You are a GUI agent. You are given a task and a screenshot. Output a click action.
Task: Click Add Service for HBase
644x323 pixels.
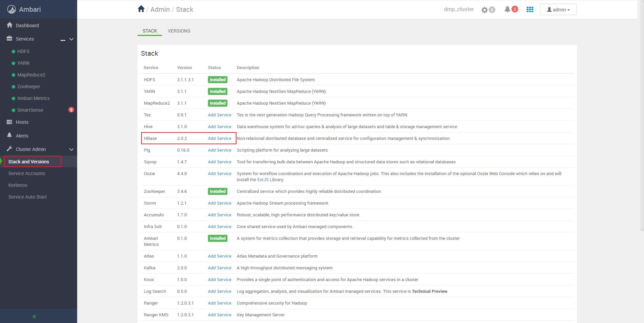[220, 138]
